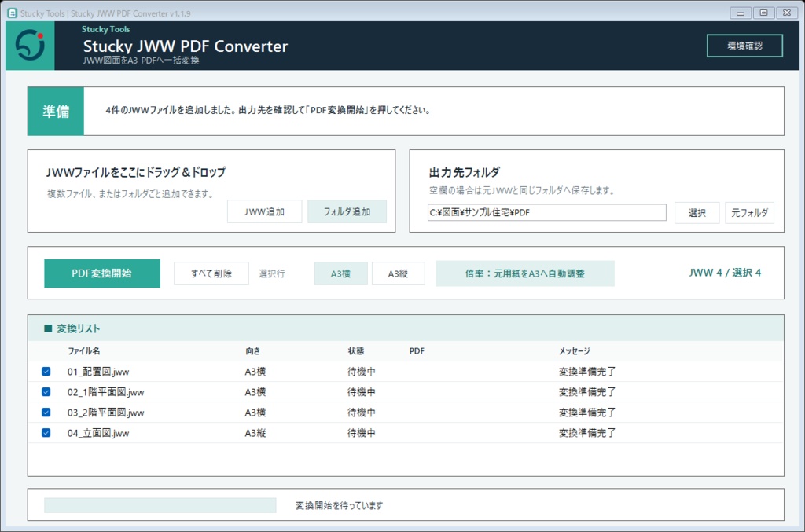Viewport: 805px width, 532px height.
Task: Click A3横 orientation cell of 01_配置図.jww
Action: [x=255, y=372]
